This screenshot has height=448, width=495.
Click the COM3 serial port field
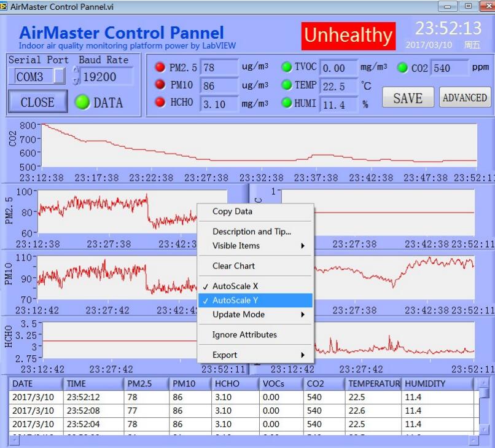pyautogui.click(x=34, y=76)
